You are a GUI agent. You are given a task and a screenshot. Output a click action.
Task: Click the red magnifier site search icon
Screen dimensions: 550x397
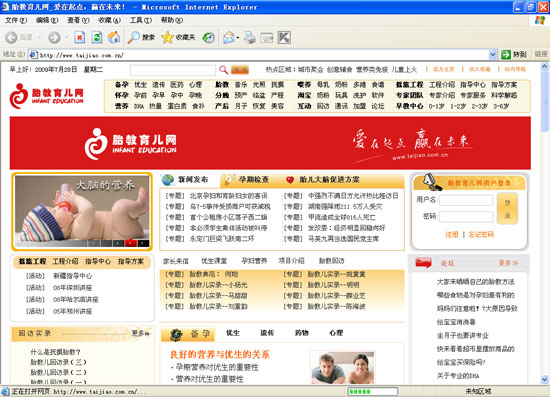223,70
